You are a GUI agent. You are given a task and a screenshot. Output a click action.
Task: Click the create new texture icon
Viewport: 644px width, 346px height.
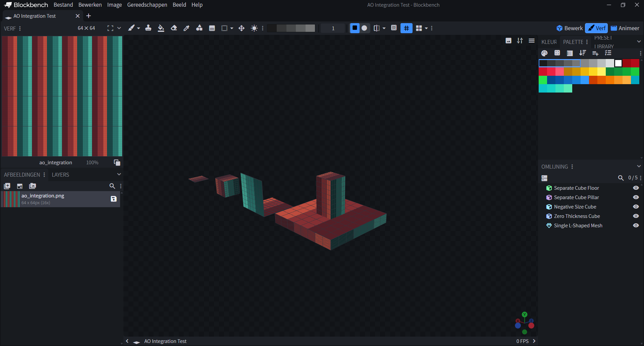(7, 186)
